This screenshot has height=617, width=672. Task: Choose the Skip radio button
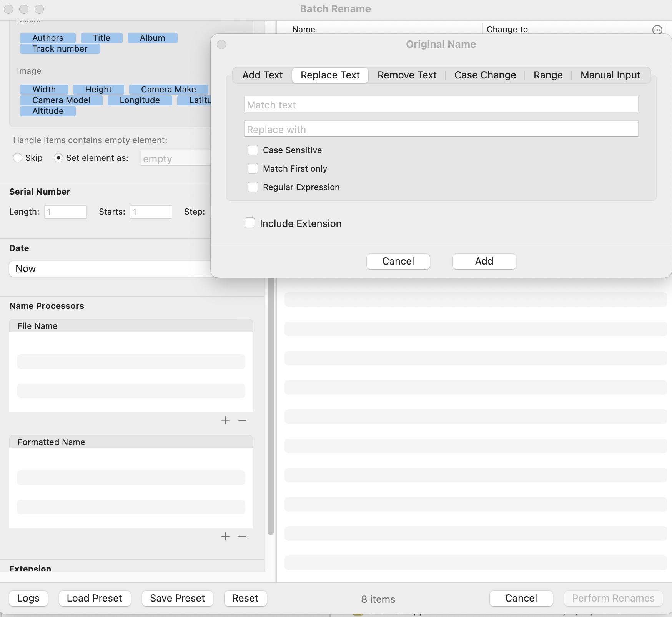(18, 158)
